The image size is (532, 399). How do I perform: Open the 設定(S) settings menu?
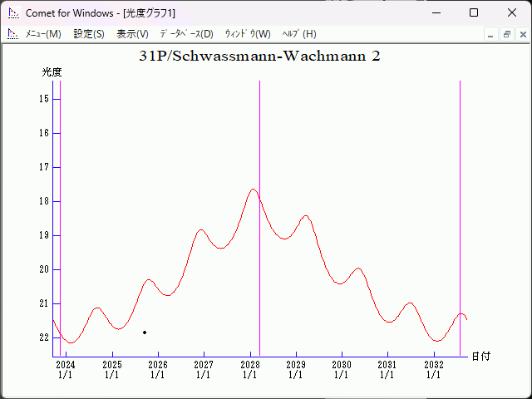click(x=89, y=34)
